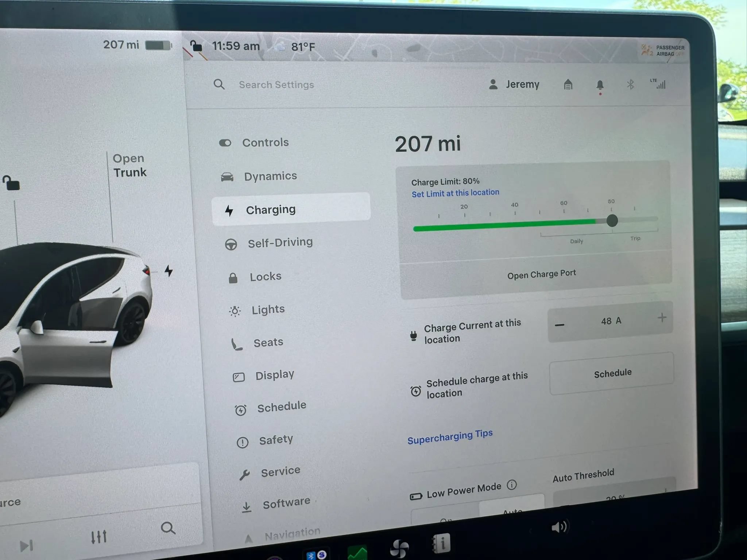The image size is (747, 560).
Task: Open the media search magnifier icon
Action: click(x=168, y=528)
